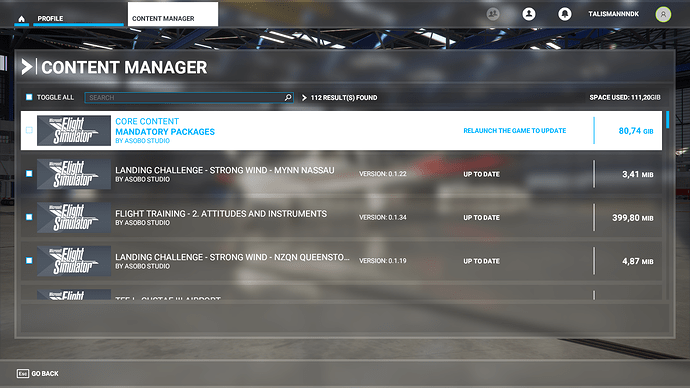Click 'SPACE USED: 111,20GIB' text
The width and height of the screenshot is (690, 388).
point(625,97)
